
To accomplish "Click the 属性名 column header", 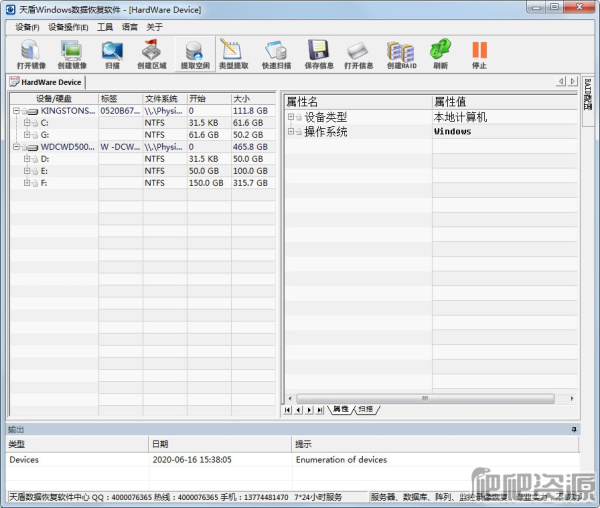I will [x=359, y=102].
